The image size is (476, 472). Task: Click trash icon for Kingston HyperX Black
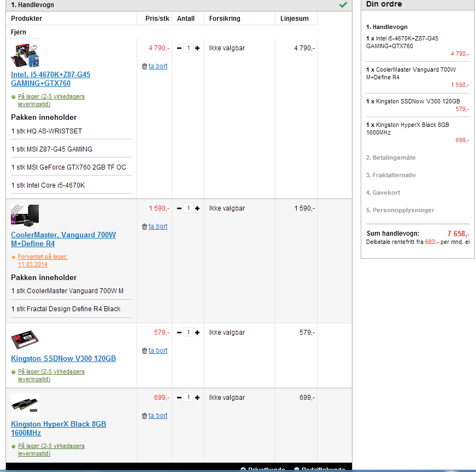tap(144, 416)
